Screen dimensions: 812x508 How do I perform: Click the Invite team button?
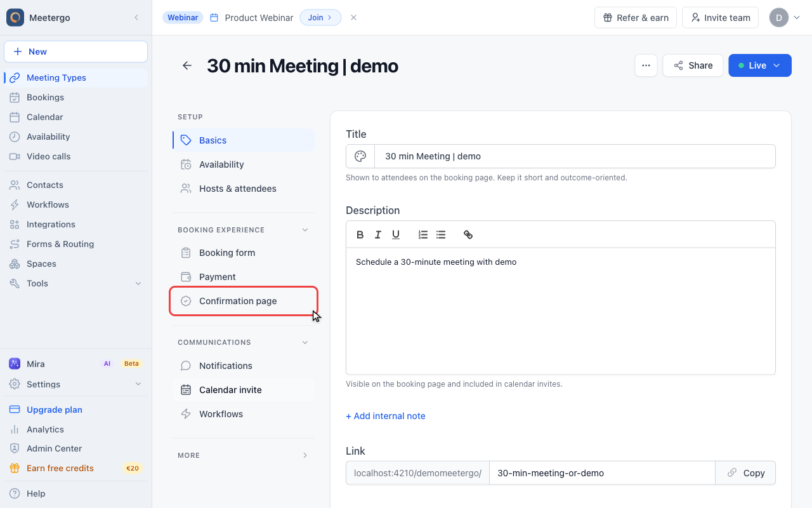click(720, 18)
